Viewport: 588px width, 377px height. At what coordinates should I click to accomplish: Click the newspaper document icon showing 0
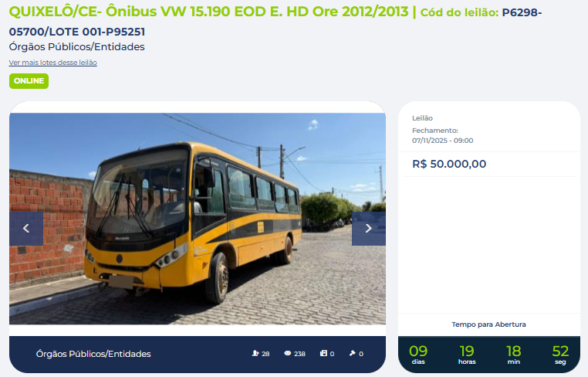pyautogui.click(x=323, y=353)
